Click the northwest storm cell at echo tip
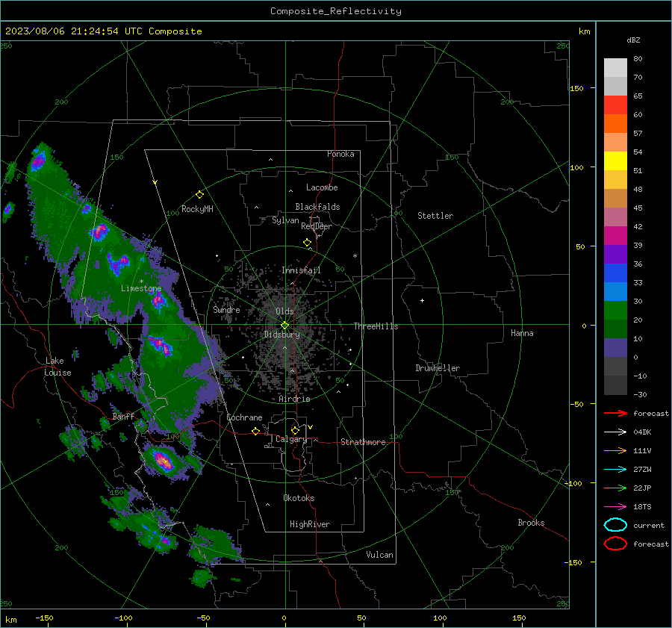Viewport: 672px width, 628px height. 38,160
